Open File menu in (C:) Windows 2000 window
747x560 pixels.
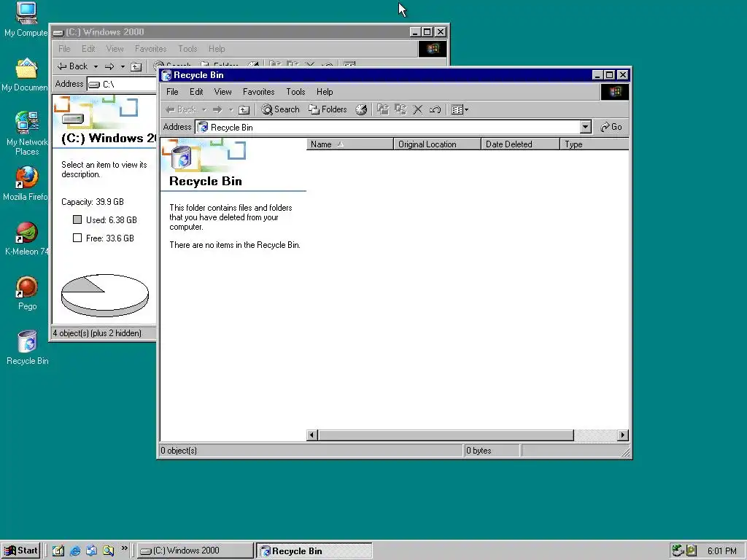point(64,49)
